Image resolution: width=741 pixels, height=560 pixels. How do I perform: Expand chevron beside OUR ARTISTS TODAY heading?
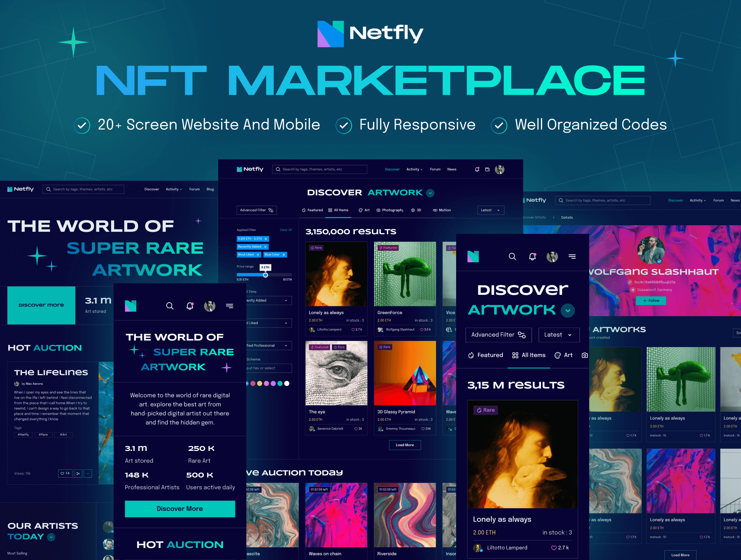(x=51, y=537)
